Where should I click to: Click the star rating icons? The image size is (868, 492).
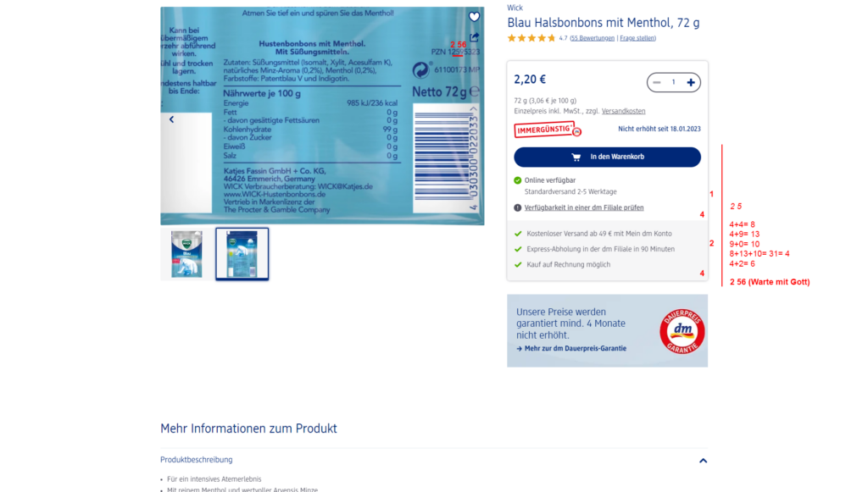pyautogui.click(x=531, y=38)
